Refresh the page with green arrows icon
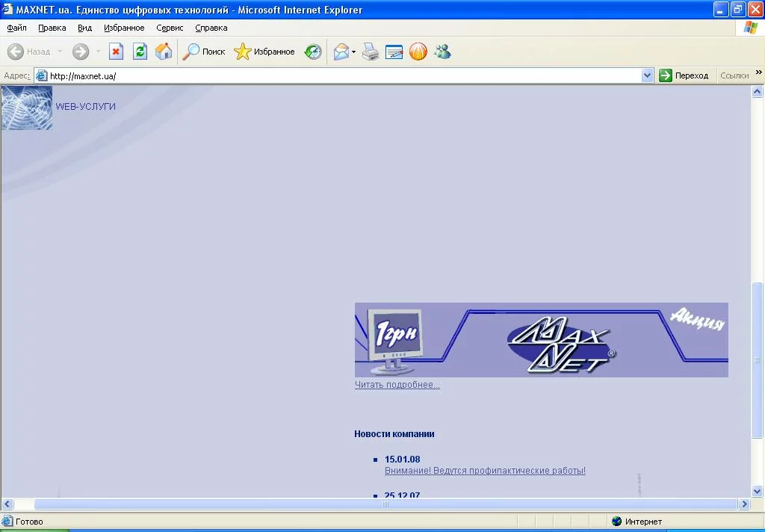The image size is (765, 532). click(x=140, y=52)
